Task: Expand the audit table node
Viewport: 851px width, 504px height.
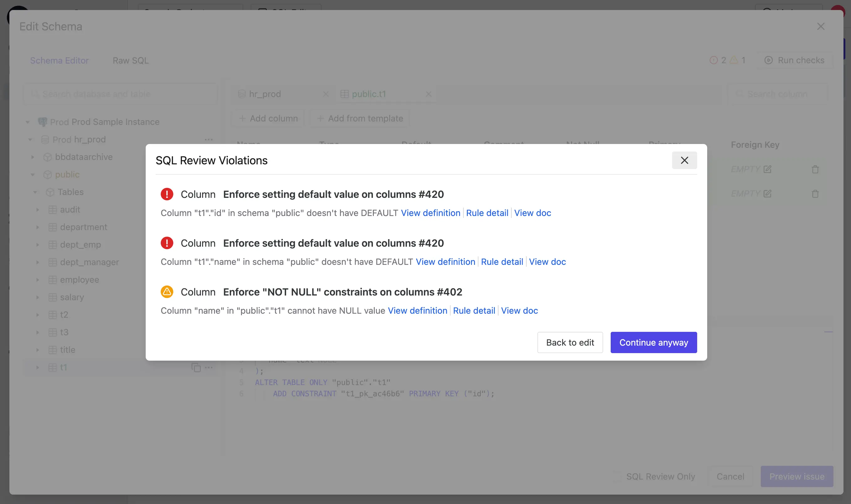Action: coord(38,209)
